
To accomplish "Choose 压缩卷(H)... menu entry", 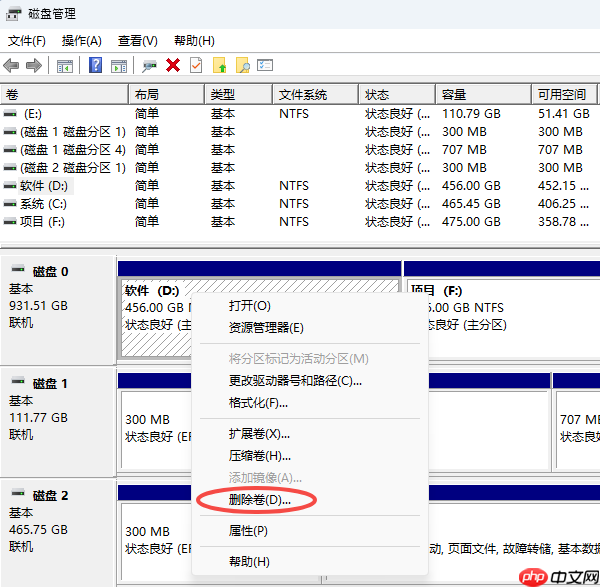I will pyautogui.click(x=310, y=455).
